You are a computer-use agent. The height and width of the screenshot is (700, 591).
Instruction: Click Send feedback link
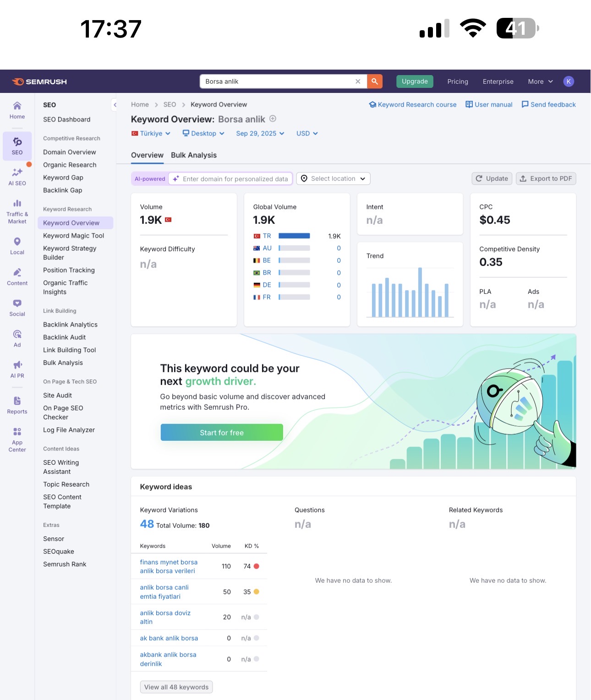pos(548,104)
